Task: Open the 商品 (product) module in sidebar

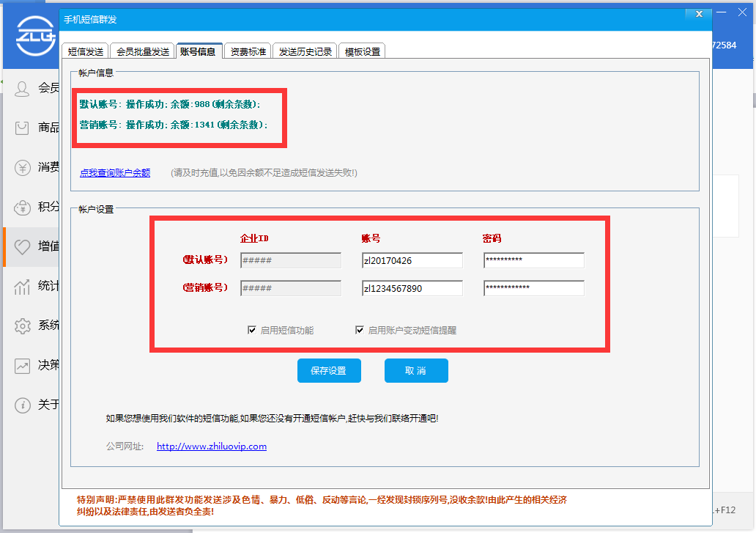Action: 22,128
